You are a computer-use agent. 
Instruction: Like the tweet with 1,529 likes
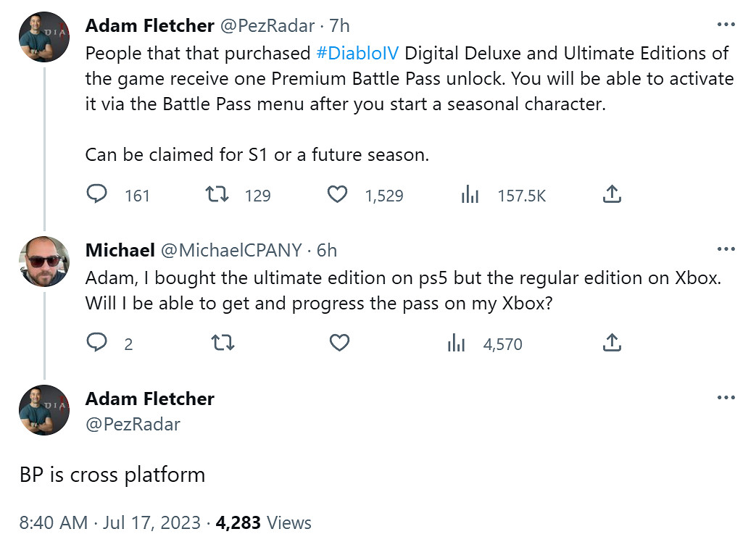337,195
